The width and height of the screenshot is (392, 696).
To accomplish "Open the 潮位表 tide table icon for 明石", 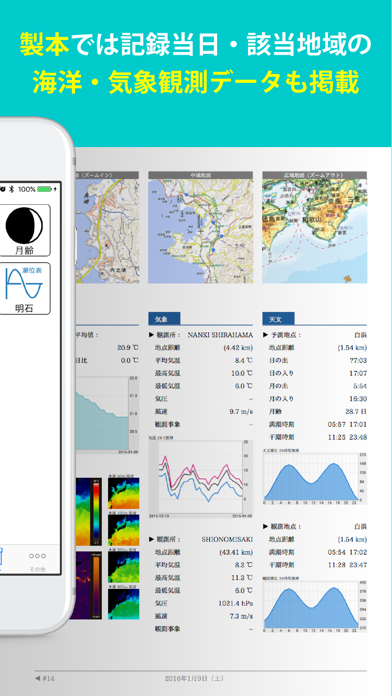I will tap(24, 289).
